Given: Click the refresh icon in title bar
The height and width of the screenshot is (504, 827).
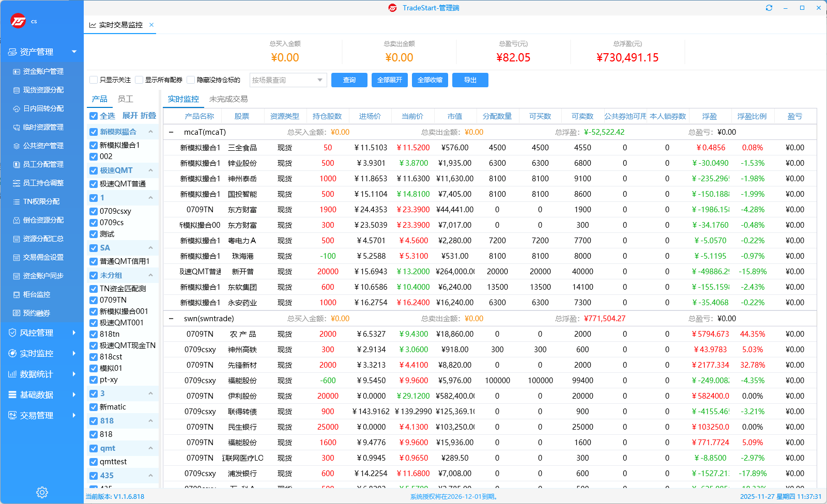Looking at the screenshot, I should click(769, 8).
